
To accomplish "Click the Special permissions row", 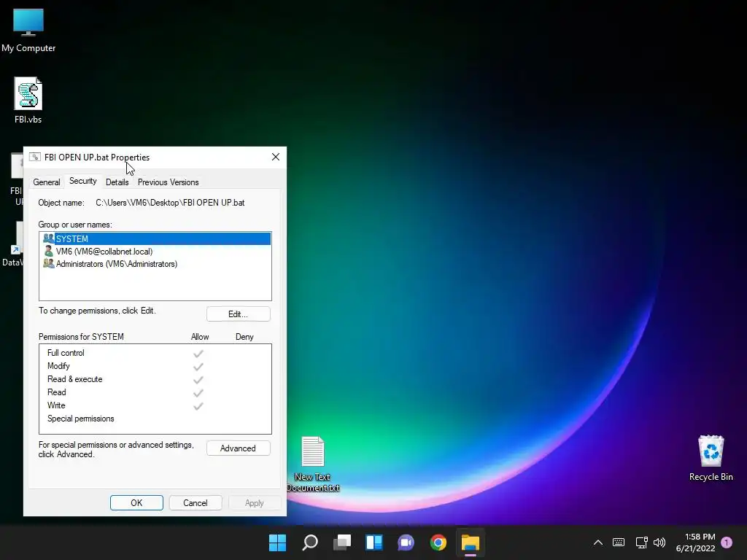I will [155, 419].
